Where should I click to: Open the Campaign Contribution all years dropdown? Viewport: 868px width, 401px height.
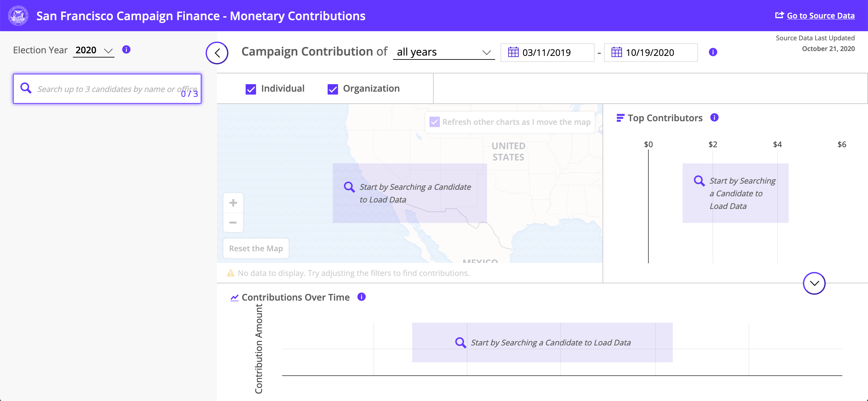(443, 51)
